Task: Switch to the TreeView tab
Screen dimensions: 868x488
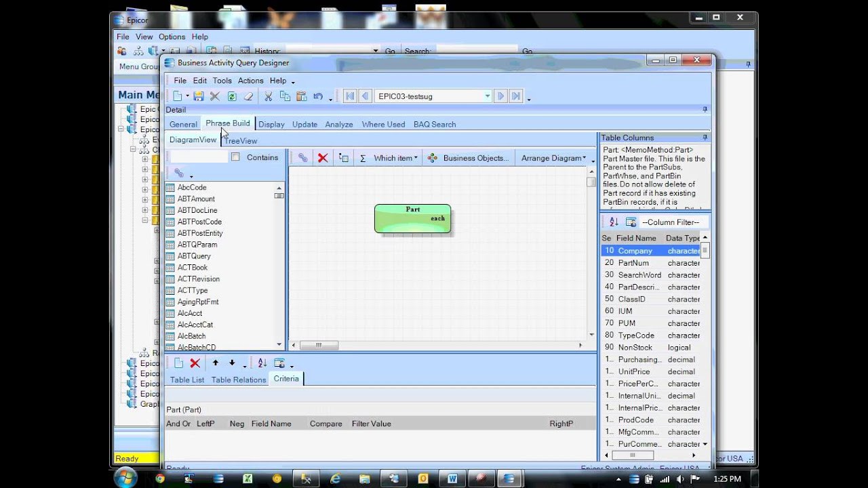Action: [241, 140]
